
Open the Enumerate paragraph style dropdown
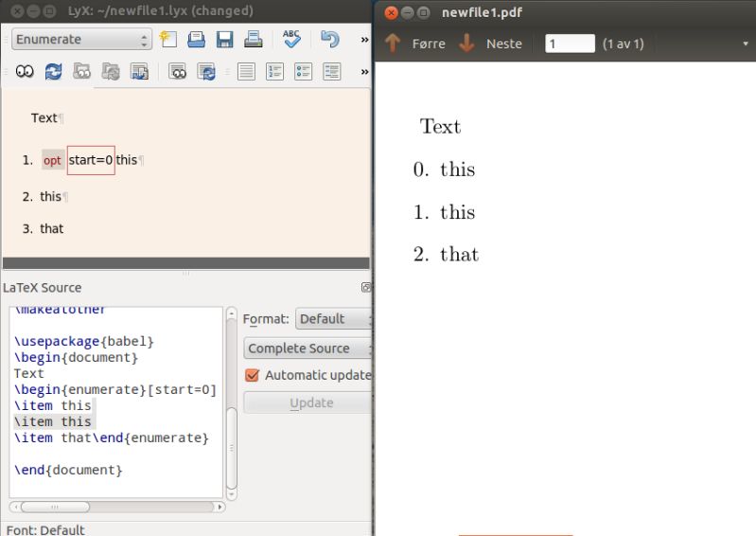point(81,39)
